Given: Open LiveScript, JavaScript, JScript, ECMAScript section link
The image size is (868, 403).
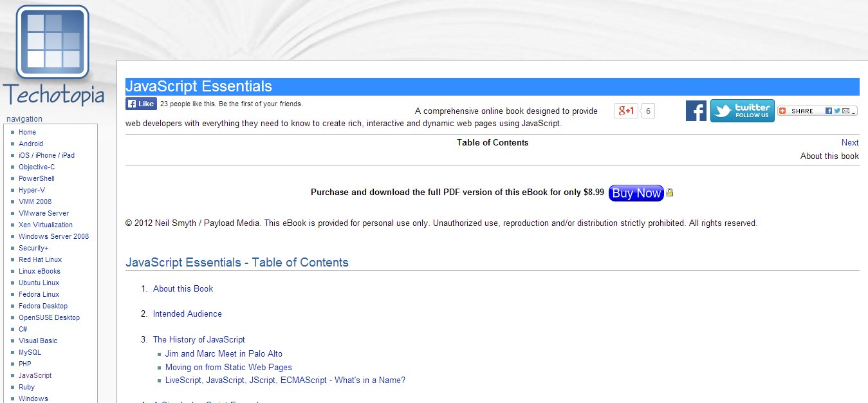Looking at the screenshot, I should [x=285, y=380].
